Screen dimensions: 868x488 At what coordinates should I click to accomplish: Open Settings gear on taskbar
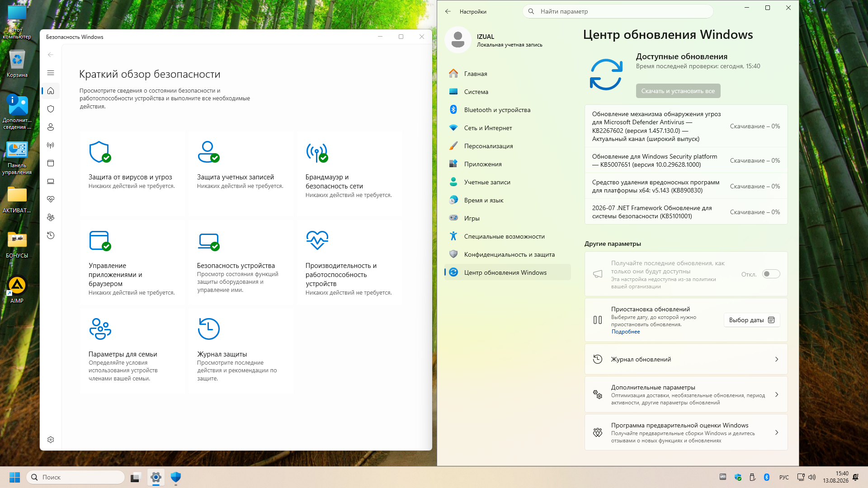pyautogui.click(x=156, y=477)
